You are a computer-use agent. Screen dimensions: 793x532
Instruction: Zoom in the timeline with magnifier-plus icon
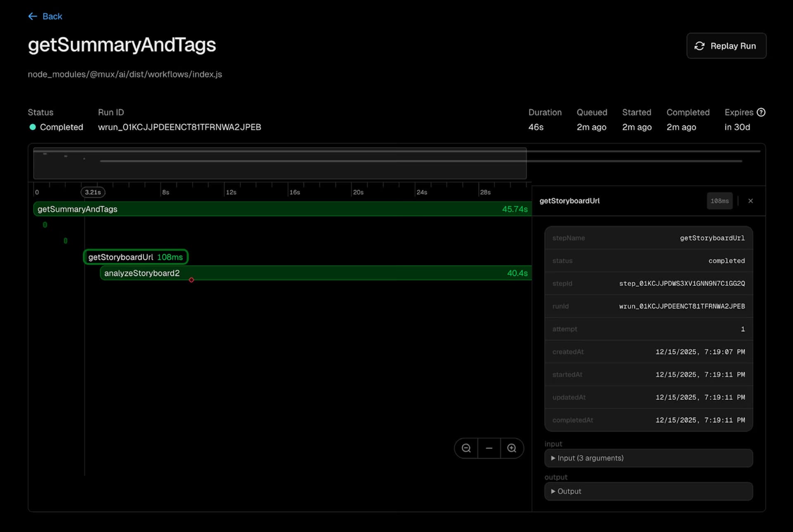point(512,448)
